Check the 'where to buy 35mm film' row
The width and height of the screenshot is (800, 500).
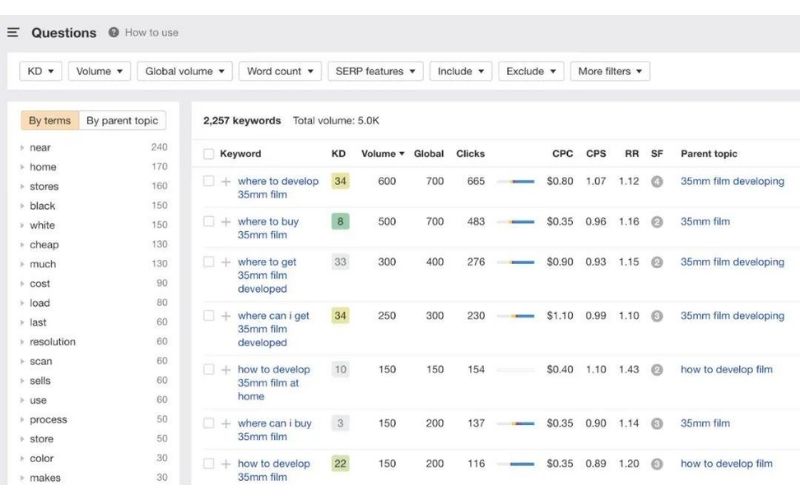[x=208, y=221]
